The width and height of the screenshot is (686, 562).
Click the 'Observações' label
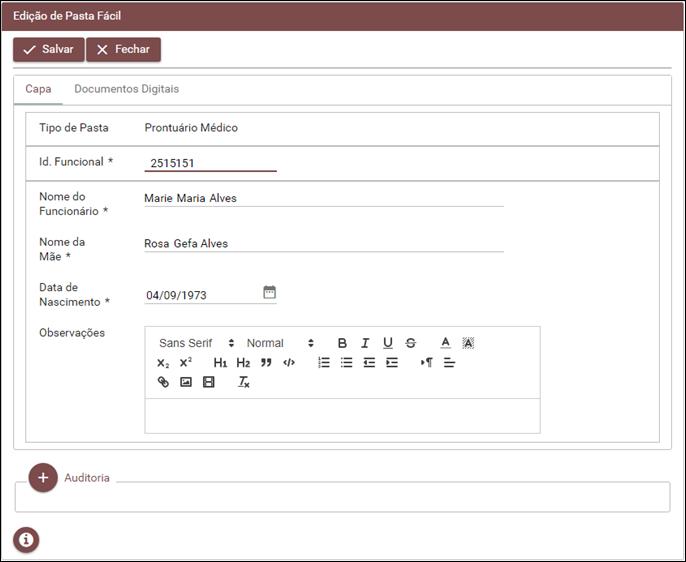tap(72, 333)
